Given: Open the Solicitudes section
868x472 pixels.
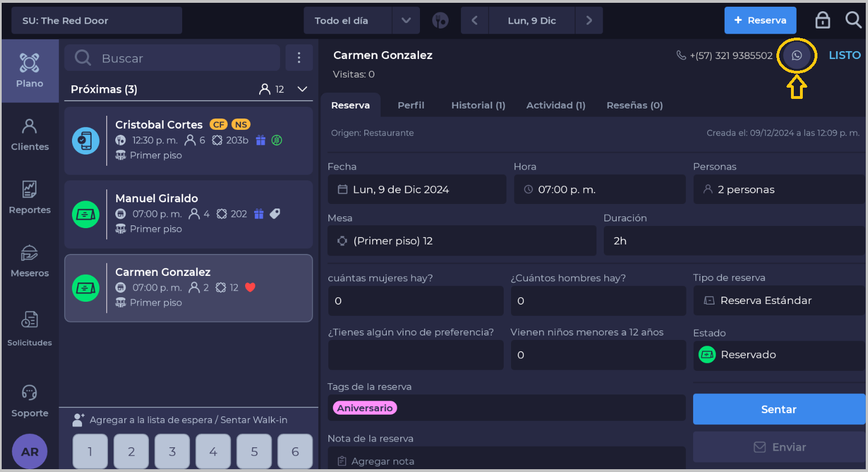Looking at the screenshot, I should click(30, 329).
